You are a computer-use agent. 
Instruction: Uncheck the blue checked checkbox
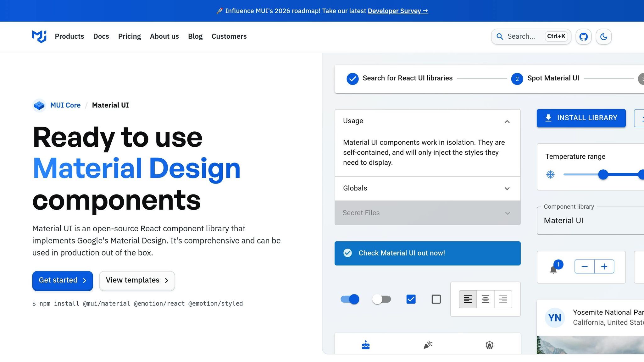[411, 299]
